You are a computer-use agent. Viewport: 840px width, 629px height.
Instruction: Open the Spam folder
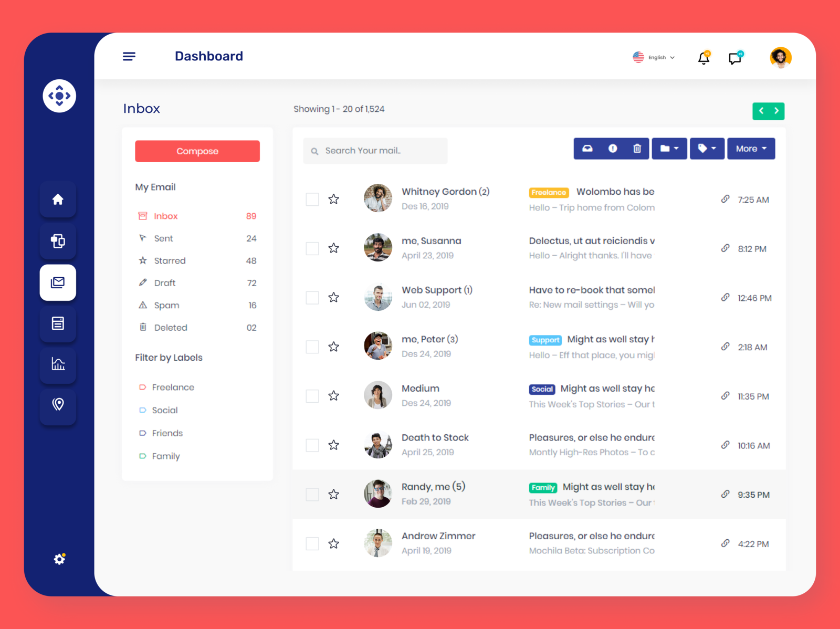(x=166, y=305)
